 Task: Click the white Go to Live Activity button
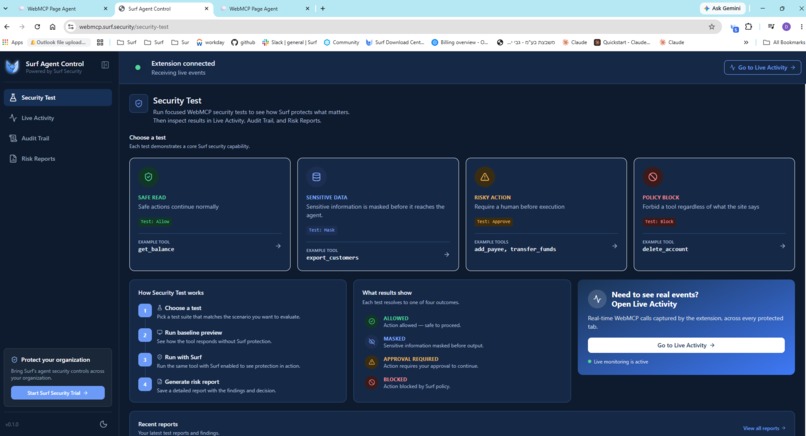686,345
